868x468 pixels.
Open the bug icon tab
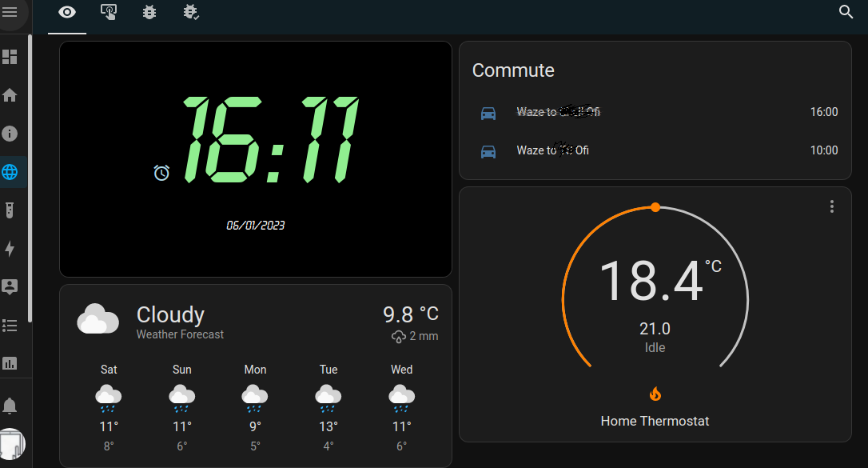[x=149, y=12]
